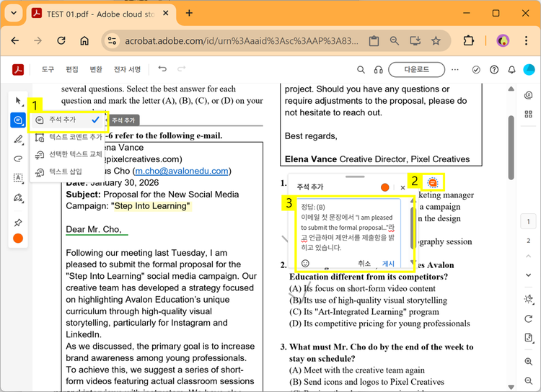This screenshot has height=392, width=541.
Task: Open page thumbnails grid panel
Action: click(528, 114)
